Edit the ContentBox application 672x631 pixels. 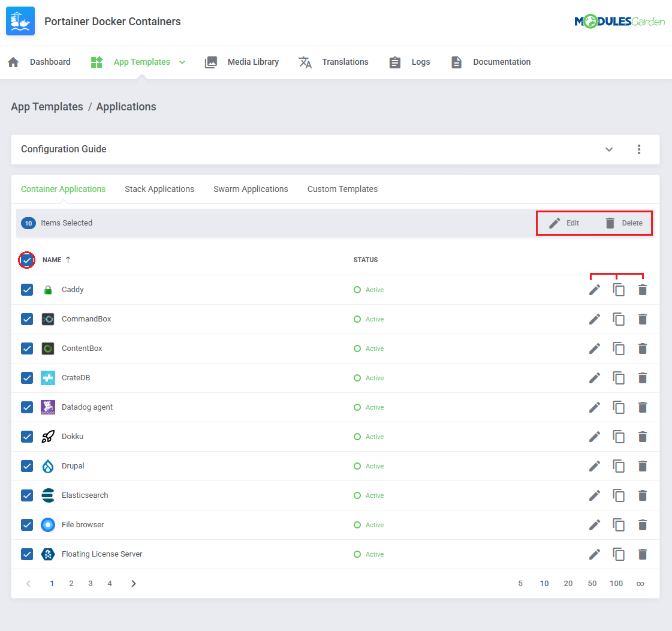coord(595,348)
